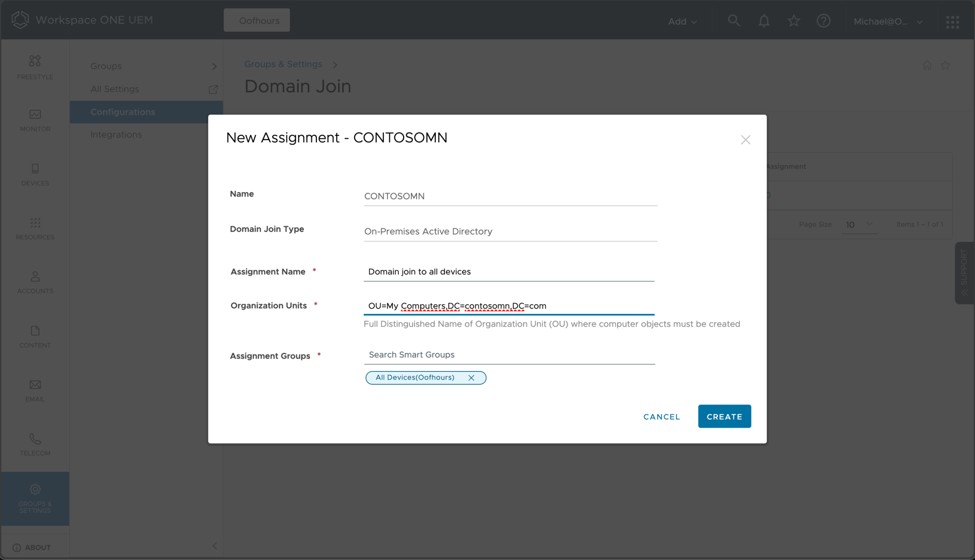Remove the All Devices(Oofhours) smart group tag
975x560 pixels.
[471, 378]
